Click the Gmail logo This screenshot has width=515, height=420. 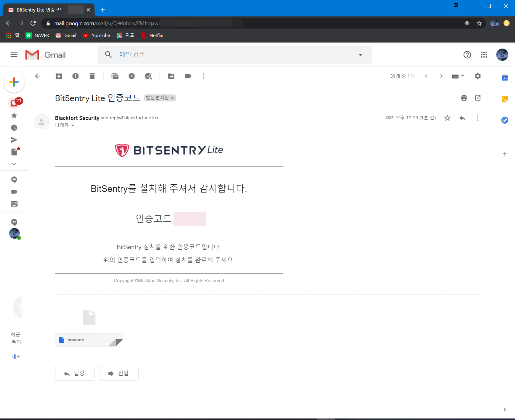(x=45, y=55)
